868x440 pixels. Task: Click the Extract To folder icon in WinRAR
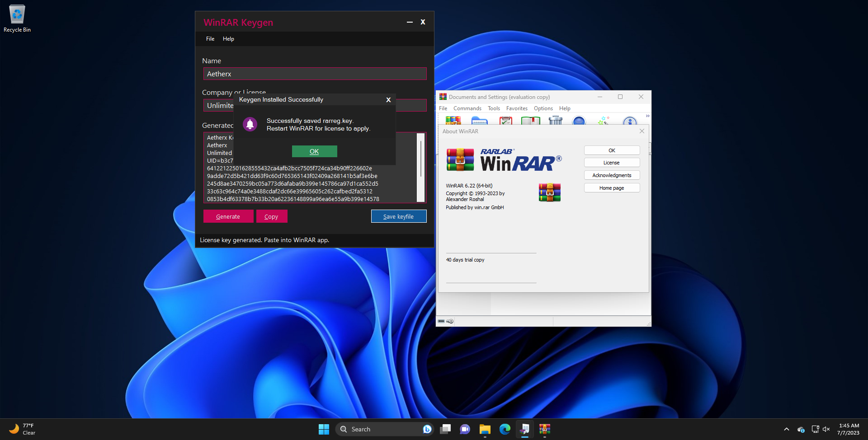point(479,120)
